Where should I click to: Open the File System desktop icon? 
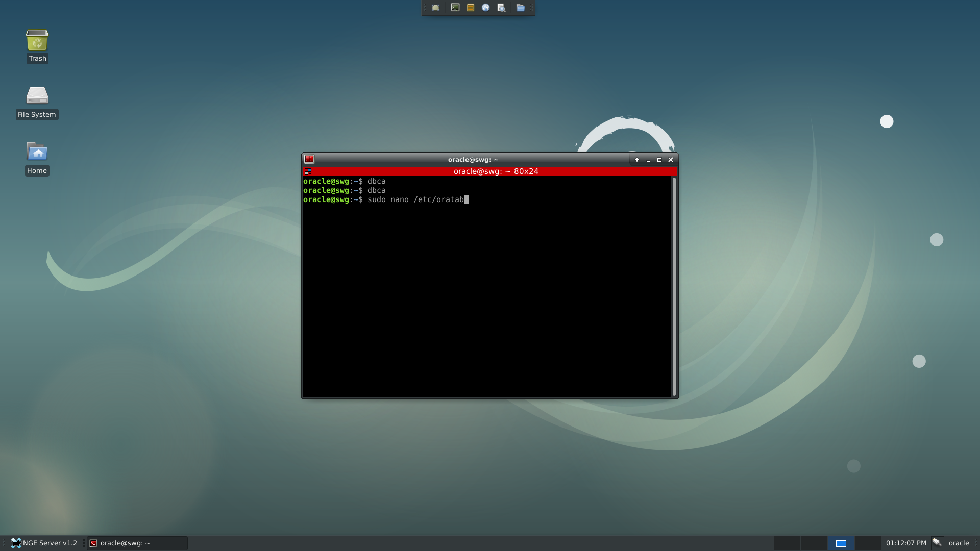[37, 103]
